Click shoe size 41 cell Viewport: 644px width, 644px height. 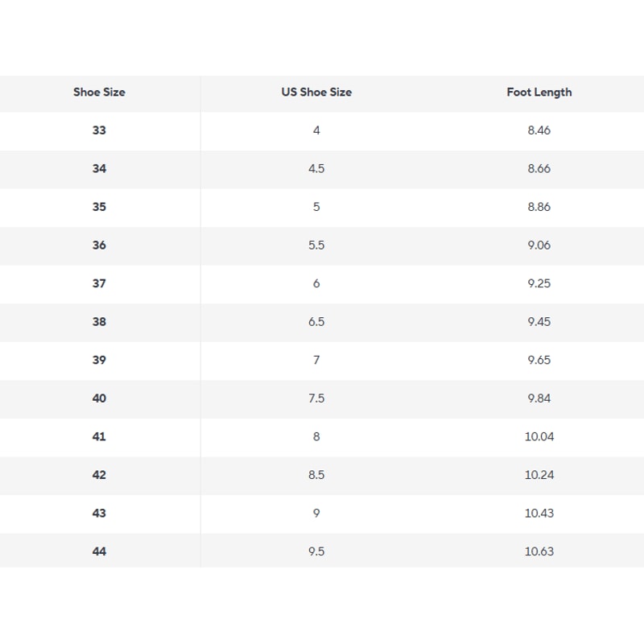point(99,436)
